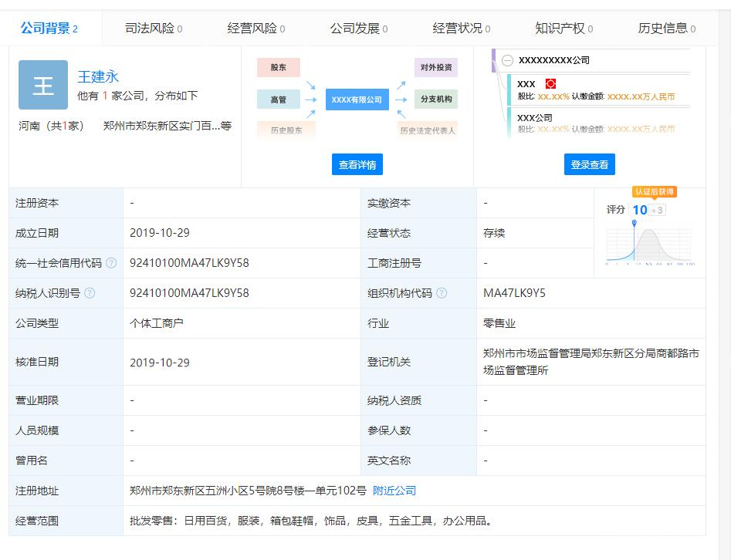Click help icon beside 组织机构代码

[442, 293]
